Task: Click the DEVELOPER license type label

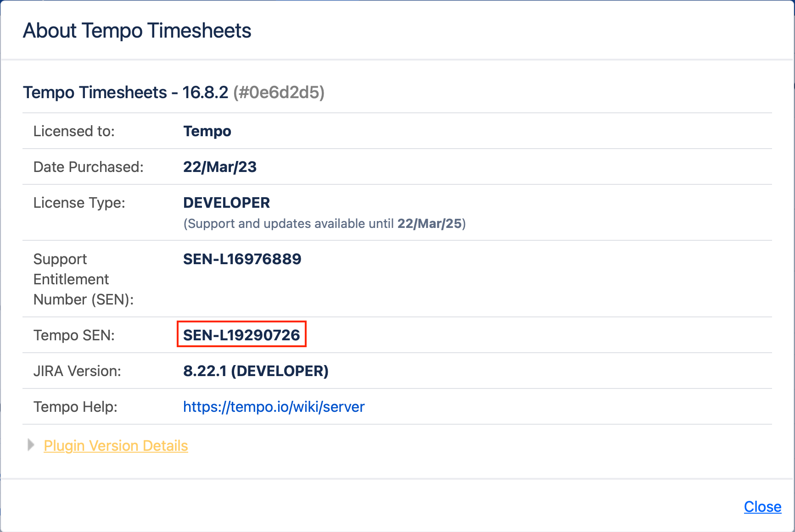Action: pos(226,202)
